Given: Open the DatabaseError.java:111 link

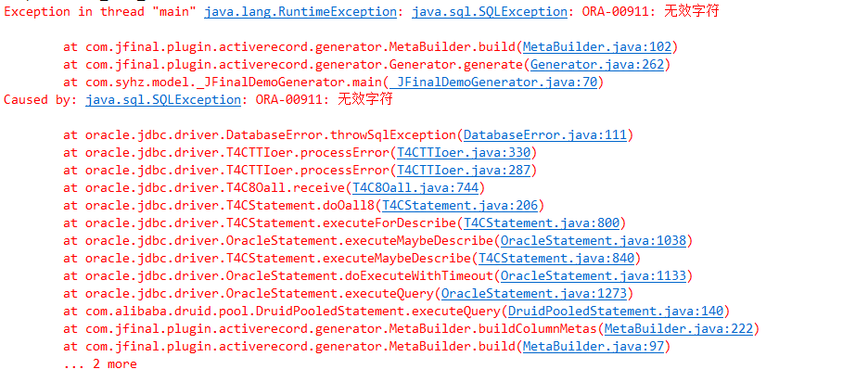Looking at the screenshot, I should [544, 135].
